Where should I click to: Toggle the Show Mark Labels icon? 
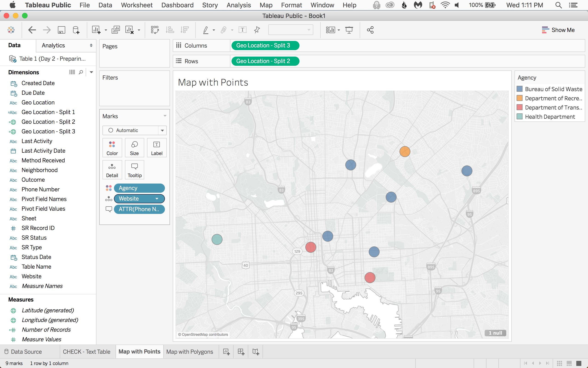(243, 30)
